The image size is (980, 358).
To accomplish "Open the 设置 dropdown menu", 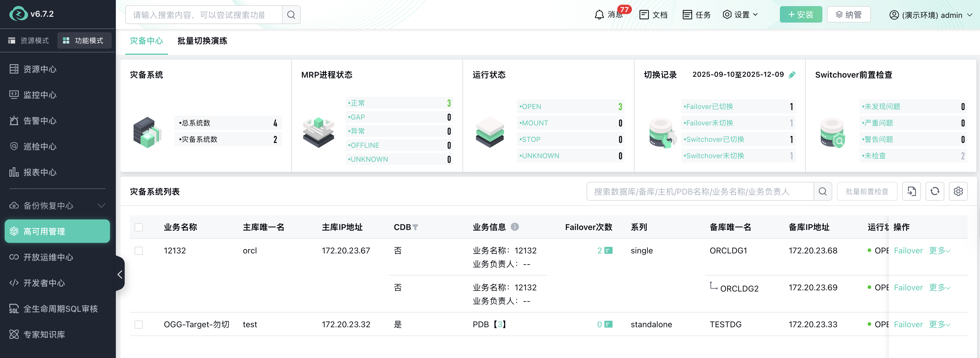I will click(x=740, y=14).
